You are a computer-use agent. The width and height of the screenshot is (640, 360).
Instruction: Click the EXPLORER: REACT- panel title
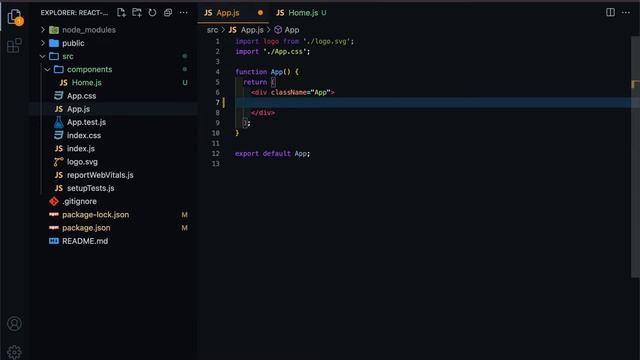point(74,13)
